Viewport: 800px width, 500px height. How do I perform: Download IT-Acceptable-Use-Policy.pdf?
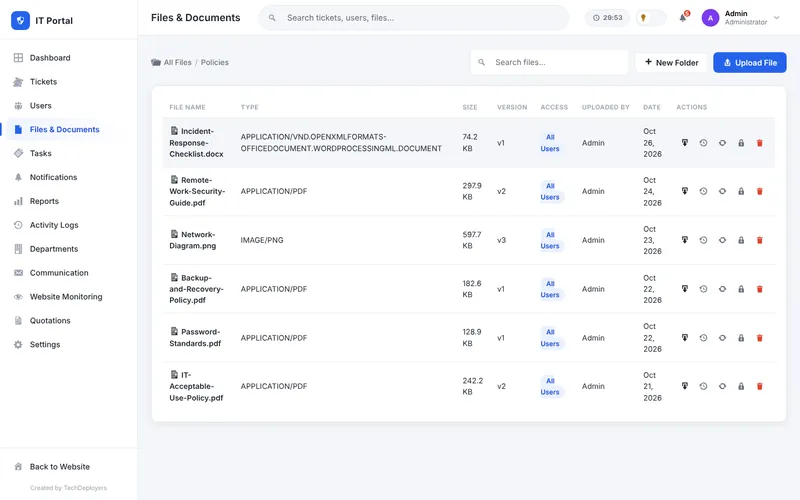(685, 386)
